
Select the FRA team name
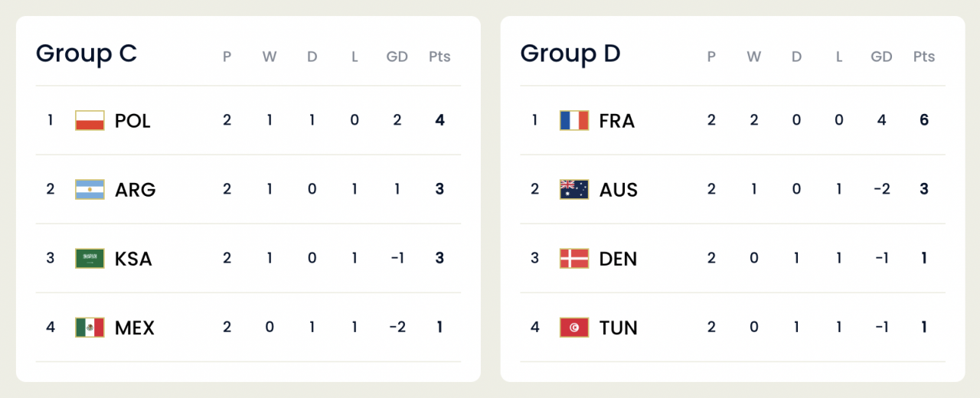pyautogui.click(x=616, y=121)
